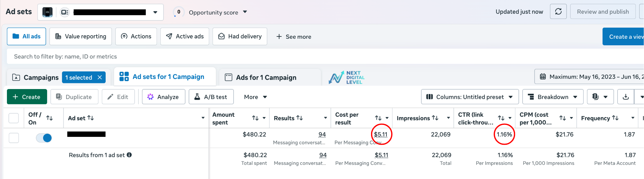Open the Frequency column options arrow
The height and width of the screenshot is (179, 644).
pos(633,118)
